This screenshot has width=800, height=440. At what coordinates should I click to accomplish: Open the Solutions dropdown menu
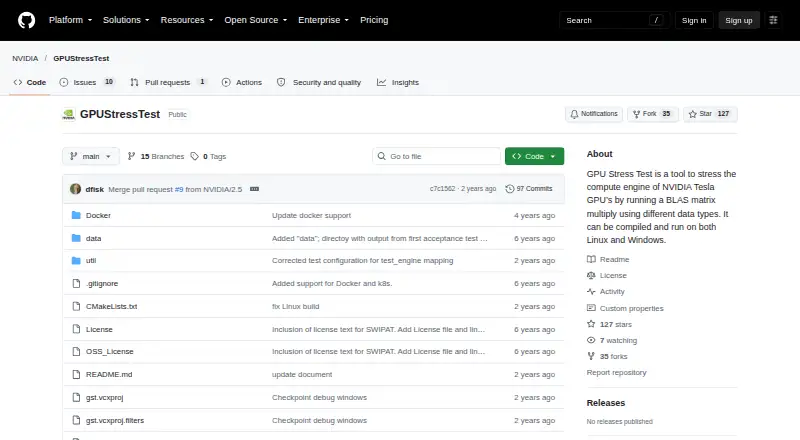click(126, 20)
